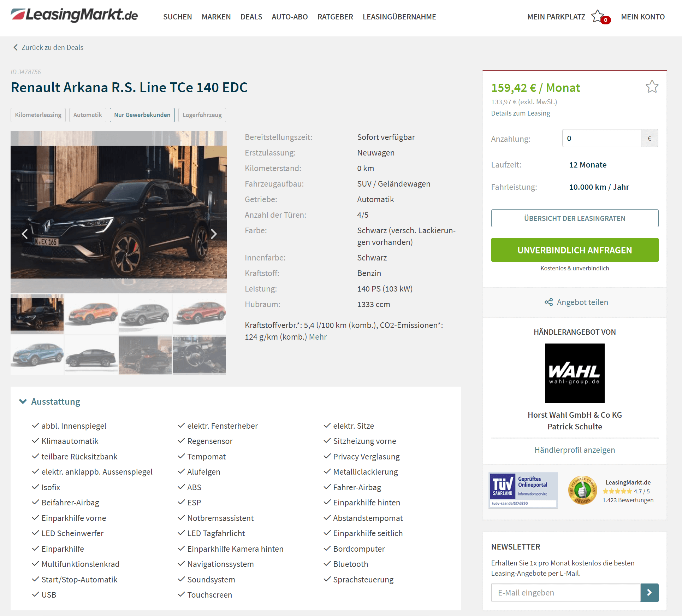Click dealer name Horst Wahl GmbH & Co KG

575,415
